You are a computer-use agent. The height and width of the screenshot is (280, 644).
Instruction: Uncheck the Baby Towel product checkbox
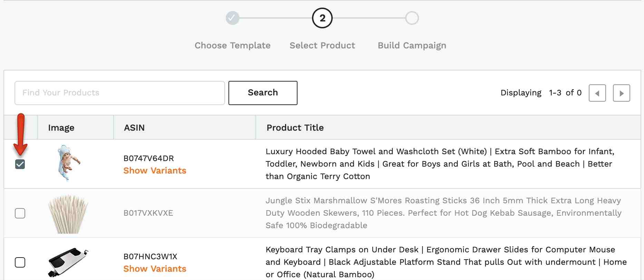click(x=20, y=164)
